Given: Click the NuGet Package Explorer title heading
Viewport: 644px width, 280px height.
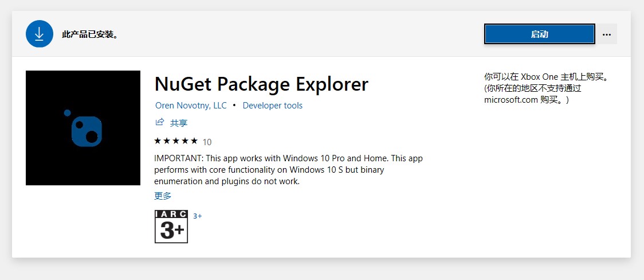Looking at the screenshot, I should 261,84.
